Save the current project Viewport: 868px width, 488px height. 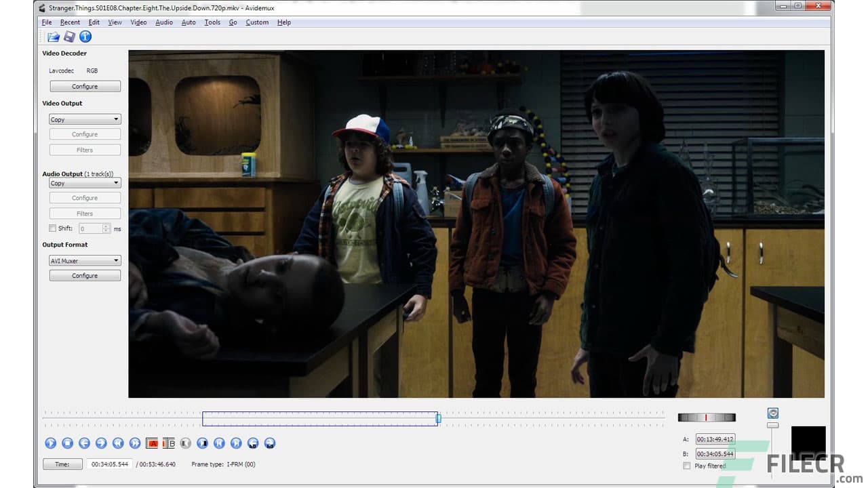pyautogui.click(x=68, y=37)
